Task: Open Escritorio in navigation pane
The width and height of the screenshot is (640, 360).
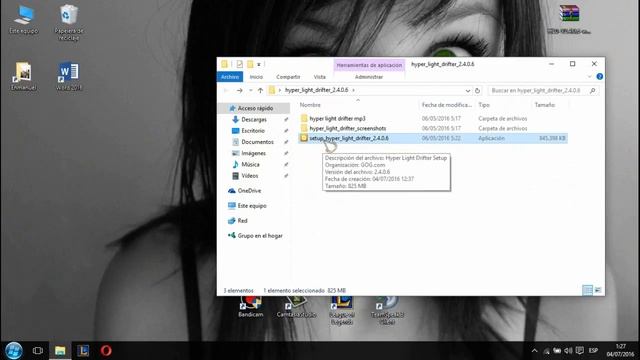Action: coord(253,131)
